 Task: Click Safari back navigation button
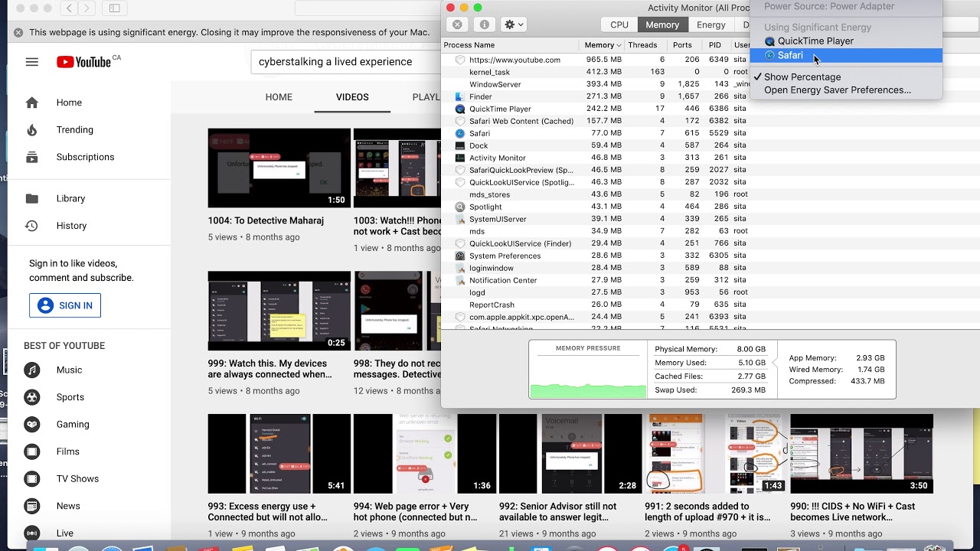coord(69,8)
